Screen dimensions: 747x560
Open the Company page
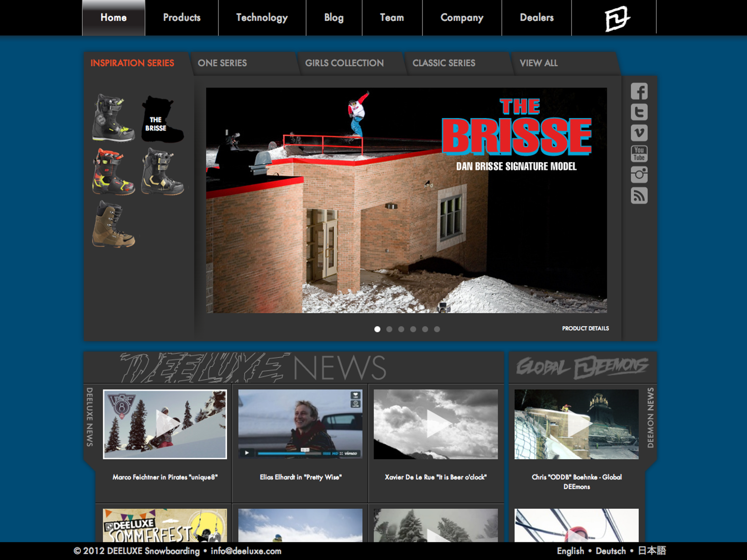tap(462, 18)
